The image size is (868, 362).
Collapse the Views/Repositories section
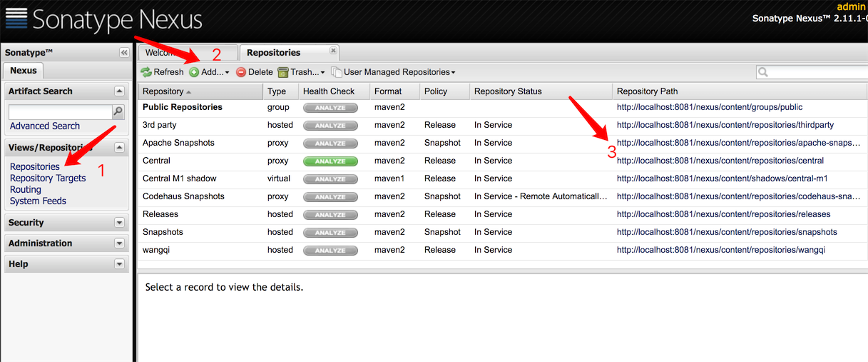pyautogui.click(x=119, y=147)
